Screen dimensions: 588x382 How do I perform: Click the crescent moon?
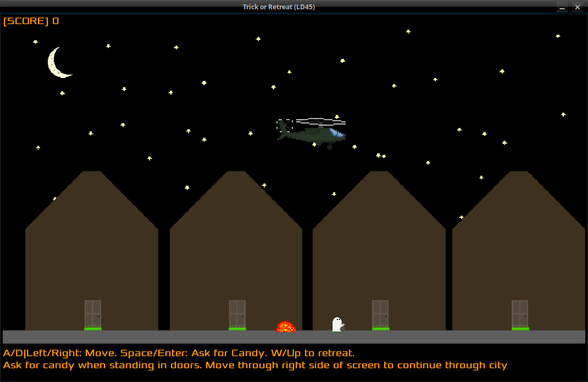tap(59, 63)
